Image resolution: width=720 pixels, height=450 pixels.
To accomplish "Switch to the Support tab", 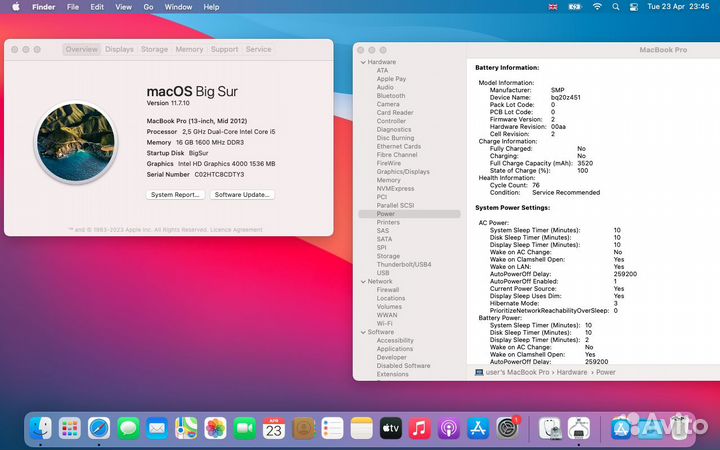I will click(x=225, y=49).
